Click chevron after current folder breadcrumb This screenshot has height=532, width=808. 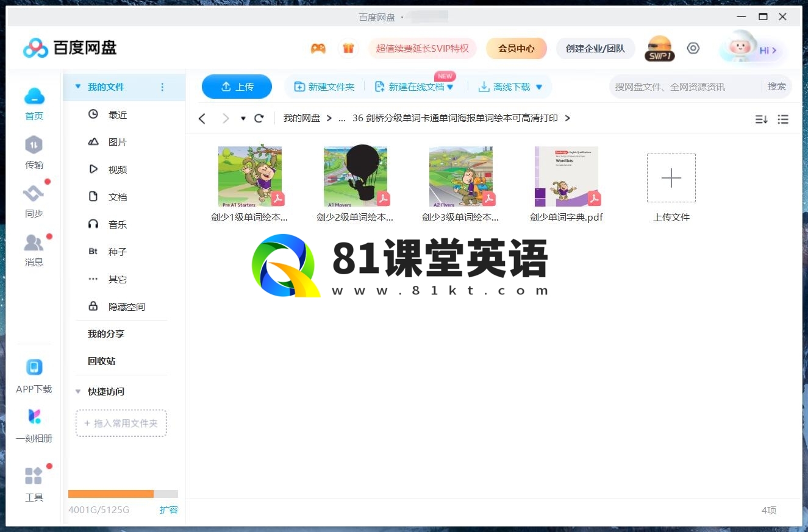(567, 118)
